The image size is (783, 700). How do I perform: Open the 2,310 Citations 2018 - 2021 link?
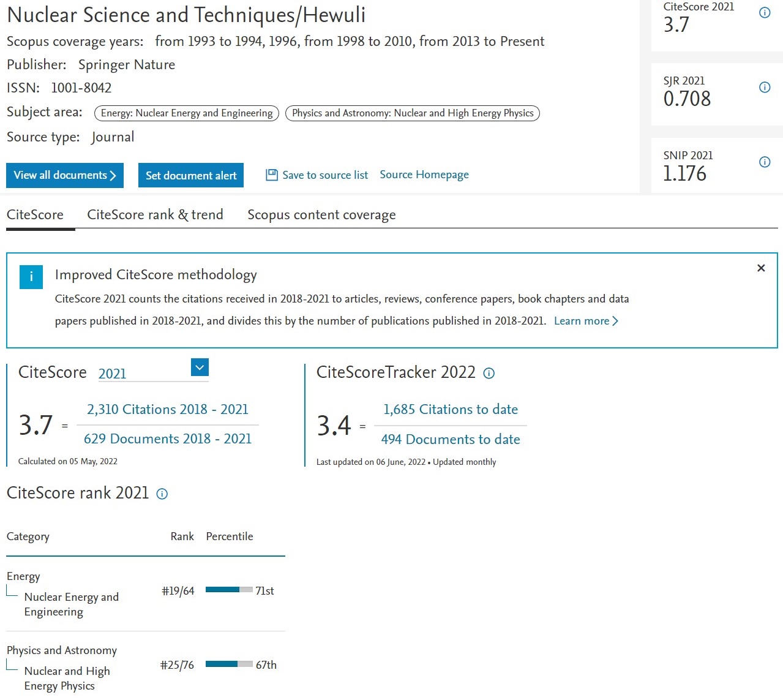click(x=168, y=410)
